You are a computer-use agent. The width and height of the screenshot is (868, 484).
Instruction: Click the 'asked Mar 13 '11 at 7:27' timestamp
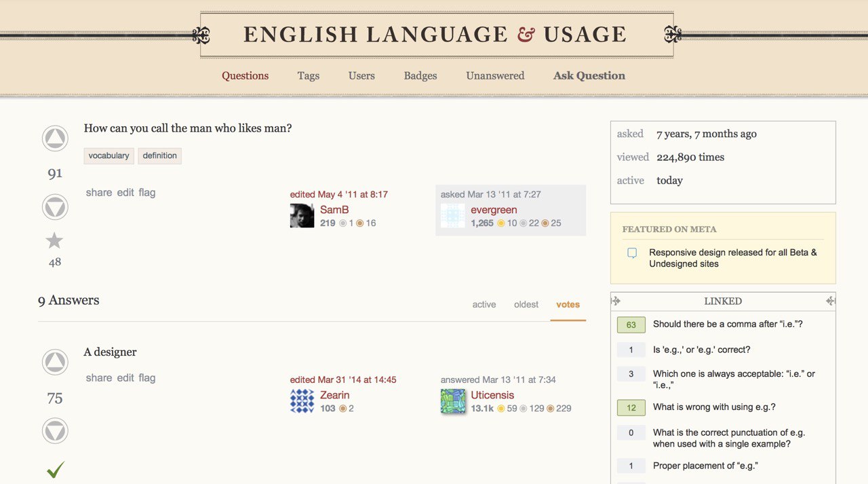point(491,194)
